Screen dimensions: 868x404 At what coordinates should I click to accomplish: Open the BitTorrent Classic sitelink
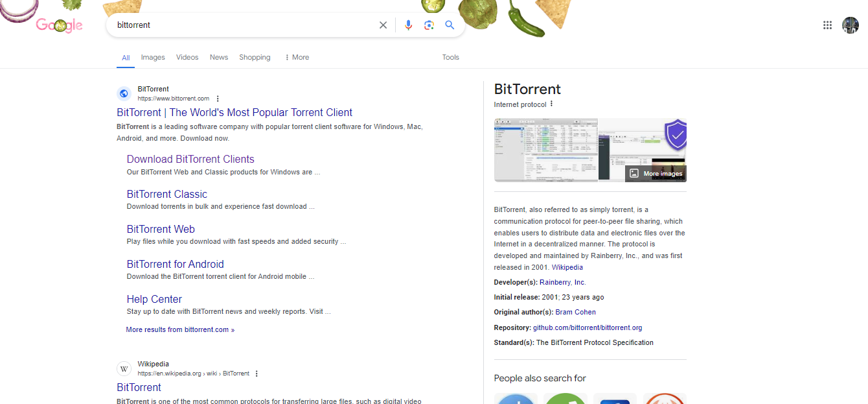pos(167,194)
